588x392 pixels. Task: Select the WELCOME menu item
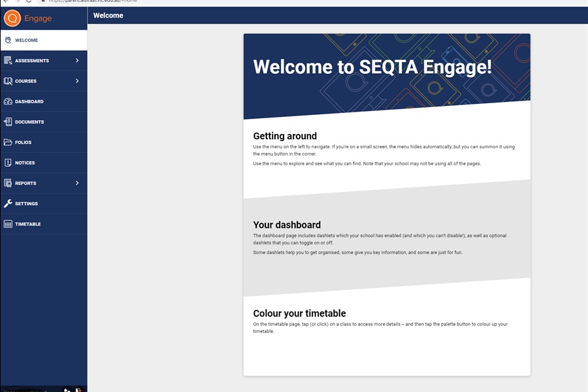(44, 40)
